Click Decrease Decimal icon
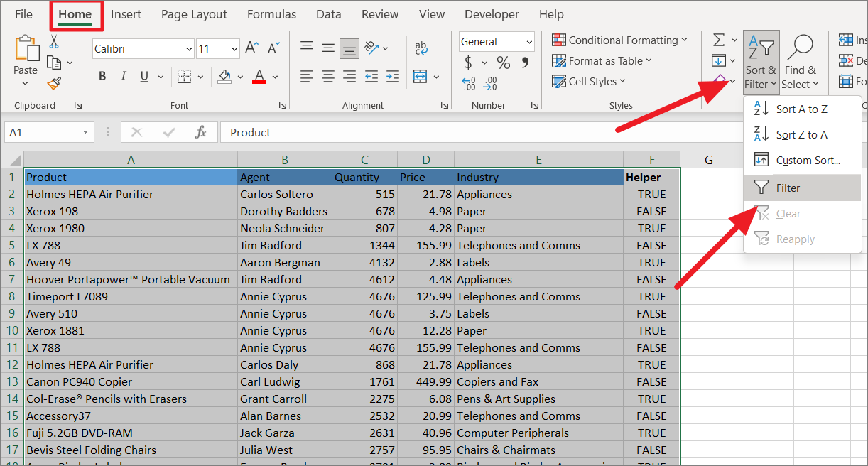Image resolution: width=868 pixels, height=466 pixels. pyautogui.click(x=492, y=84)
